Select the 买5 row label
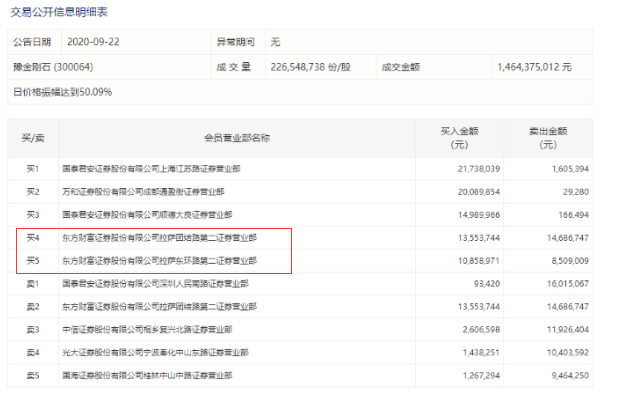 click(33, 261)
